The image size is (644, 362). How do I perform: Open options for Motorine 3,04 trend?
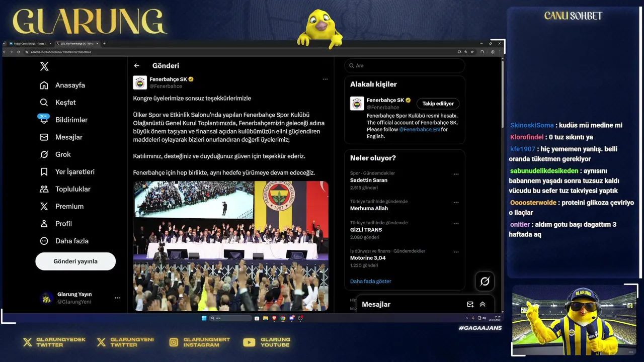click(456, 252)
